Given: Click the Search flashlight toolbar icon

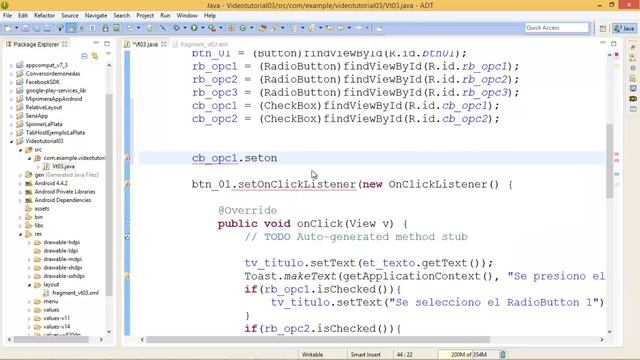Looking at the screenshot, I should point(274,28).
